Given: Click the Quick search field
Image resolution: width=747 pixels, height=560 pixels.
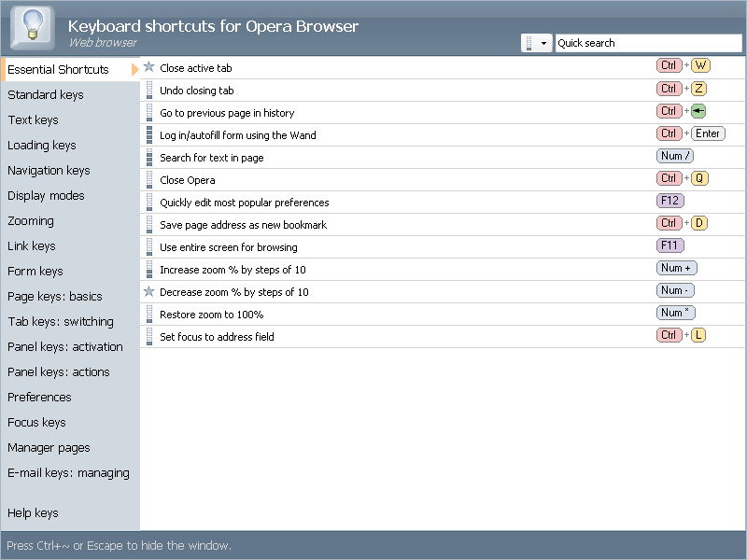Looking at the screenshot, I should [x=648, y=43].
